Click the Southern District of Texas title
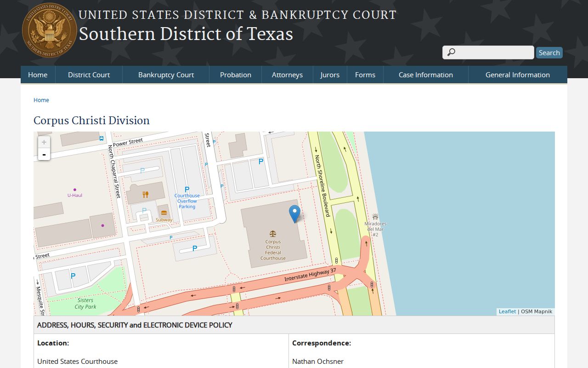 (186, 34)
